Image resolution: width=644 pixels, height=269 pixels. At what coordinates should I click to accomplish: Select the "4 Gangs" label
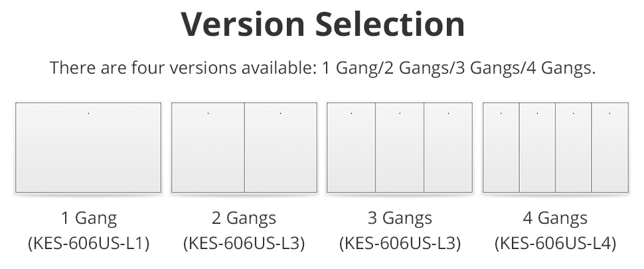pos(555,218)
